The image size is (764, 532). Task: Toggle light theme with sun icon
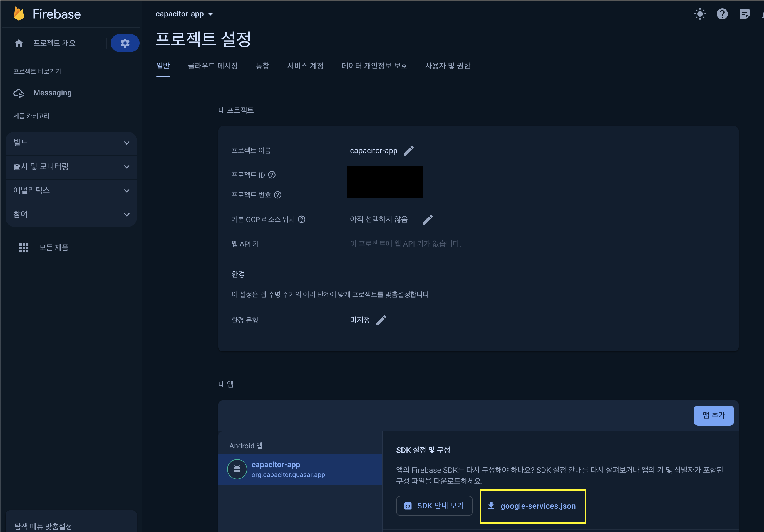coord(700,14)
